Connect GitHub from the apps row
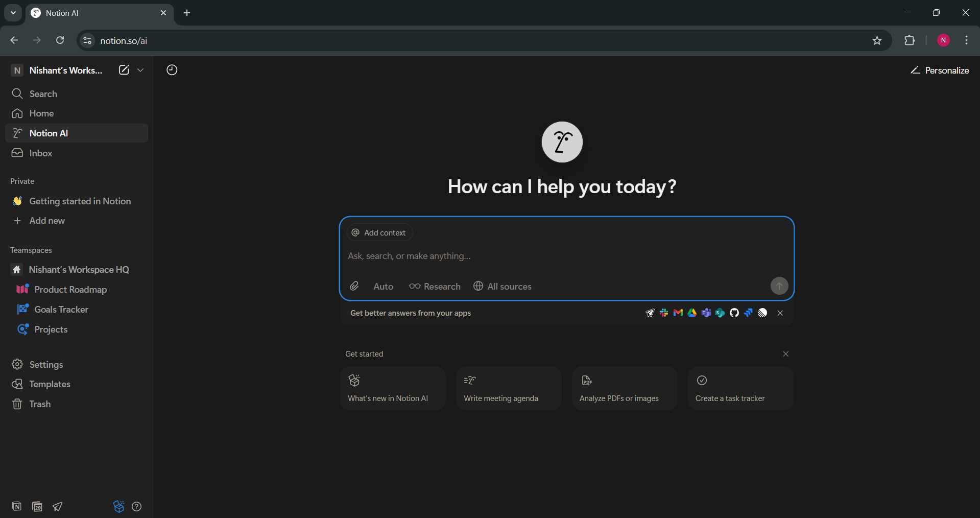980x518 pixels. (734, 313)
